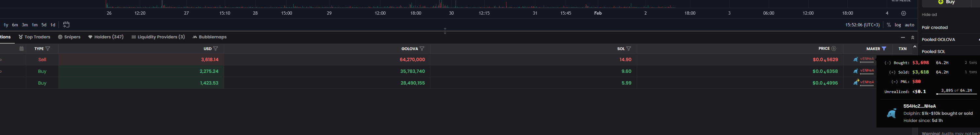This screenshot has height=135, width=980.
Task: Click the date column calendar icon
Action: tap(22, 48)
